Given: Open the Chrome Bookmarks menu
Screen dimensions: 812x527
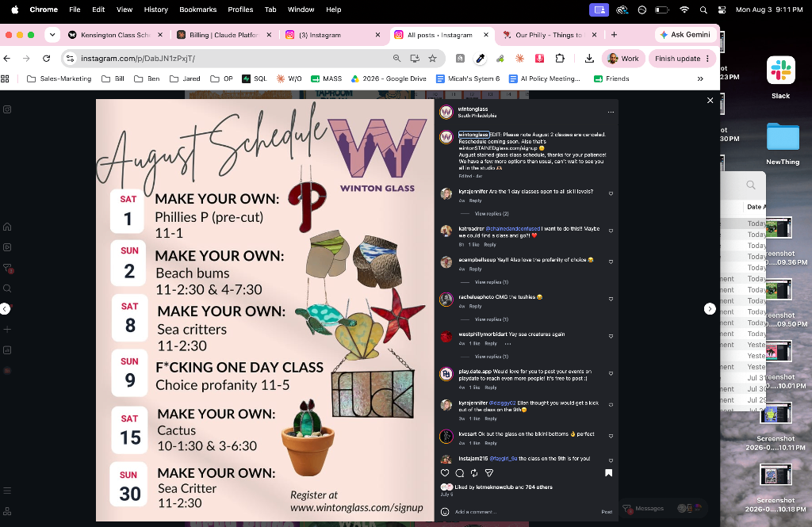Looking at the screenshot, I should pos(197,10).
